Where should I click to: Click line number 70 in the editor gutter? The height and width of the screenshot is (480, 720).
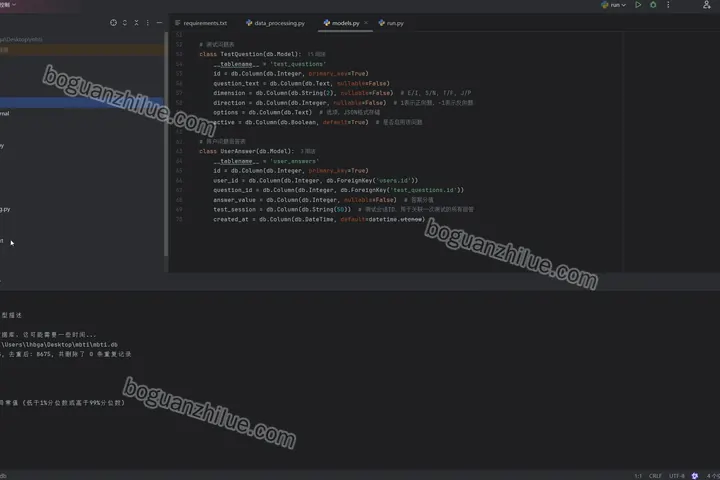pos(179,220)
